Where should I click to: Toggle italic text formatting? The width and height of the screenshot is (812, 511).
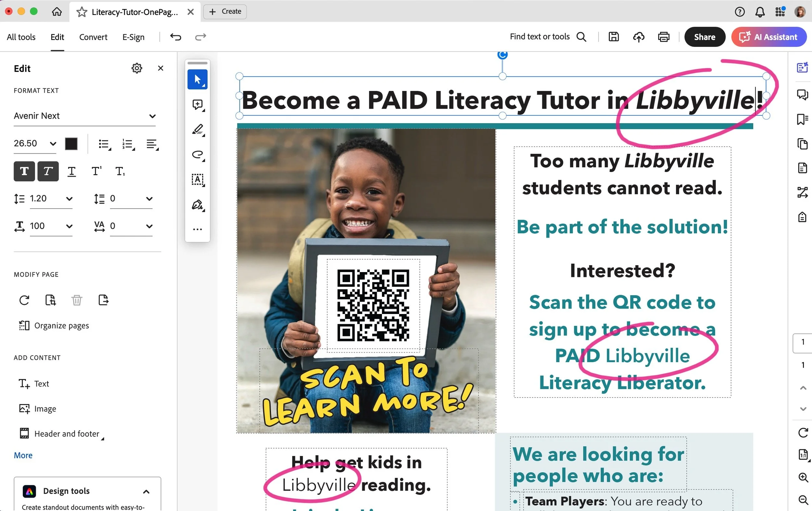(x=48, y=171)
